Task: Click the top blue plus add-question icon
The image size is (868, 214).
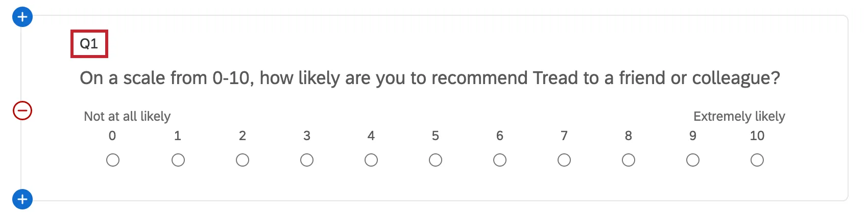Action: (x=22, y=17)
